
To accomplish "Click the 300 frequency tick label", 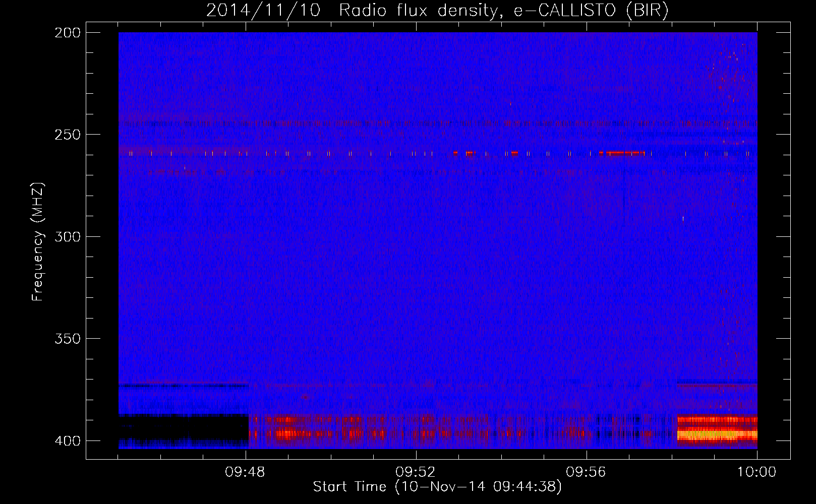I will coord(67,236).
